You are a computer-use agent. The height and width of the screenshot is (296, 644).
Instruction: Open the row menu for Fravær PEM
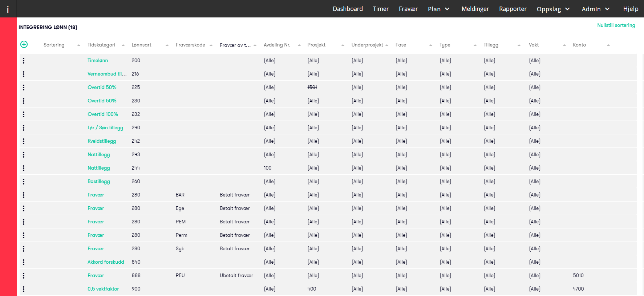pyautogui.click(x=24, y=222)
